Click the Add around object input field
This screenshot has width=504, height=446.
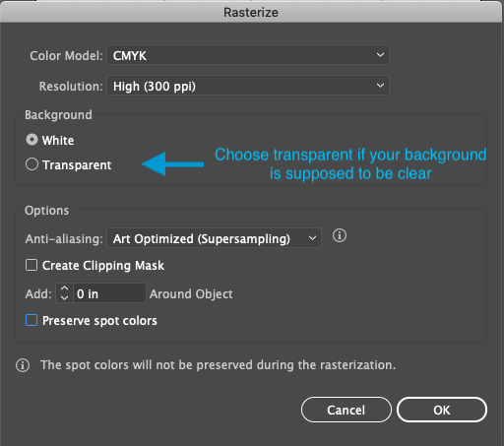tap(109, 293)
